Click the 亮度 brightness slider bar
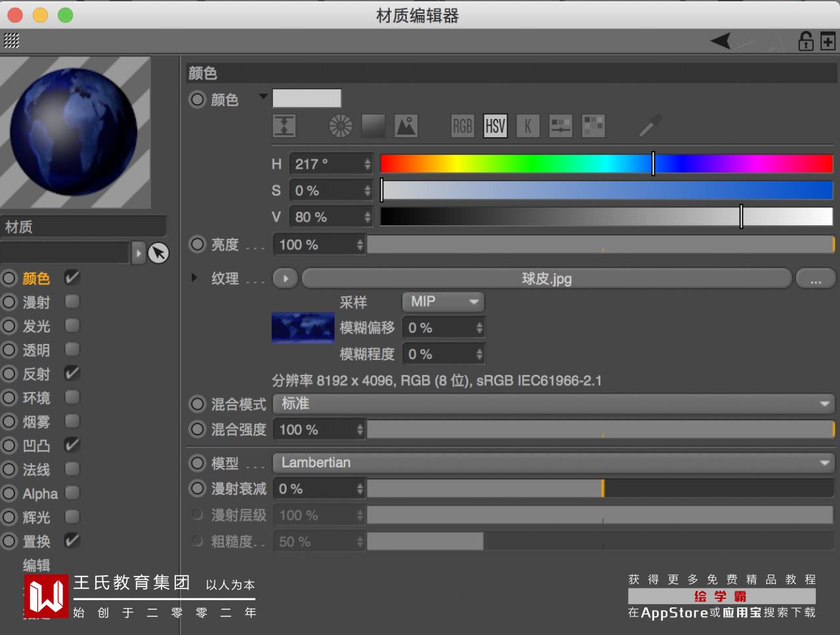 point(600,245)
